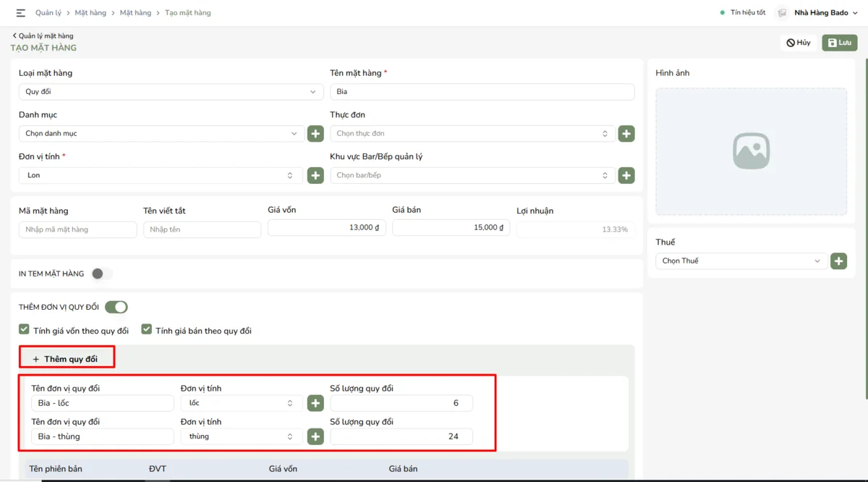
Task: Click the Giá bán field 15,000
Action: click(x=451, y=227)
